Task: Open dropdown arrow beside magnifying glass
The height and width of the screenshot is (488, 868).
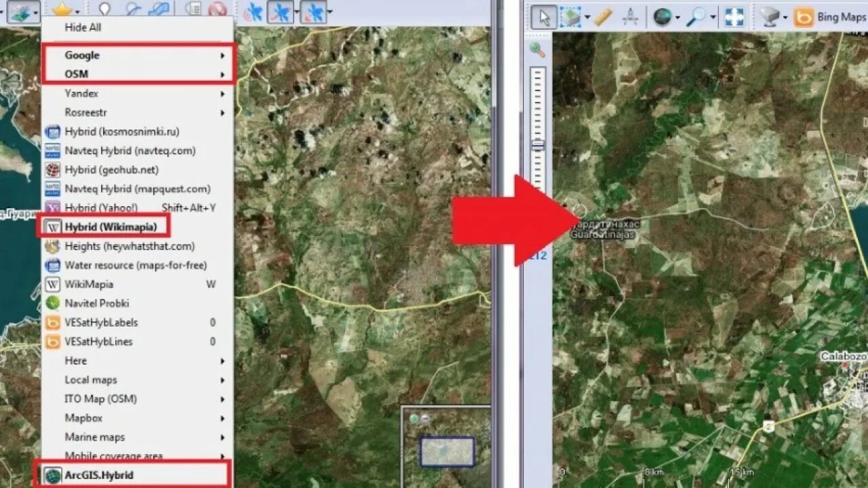Action: click(713, 18)
